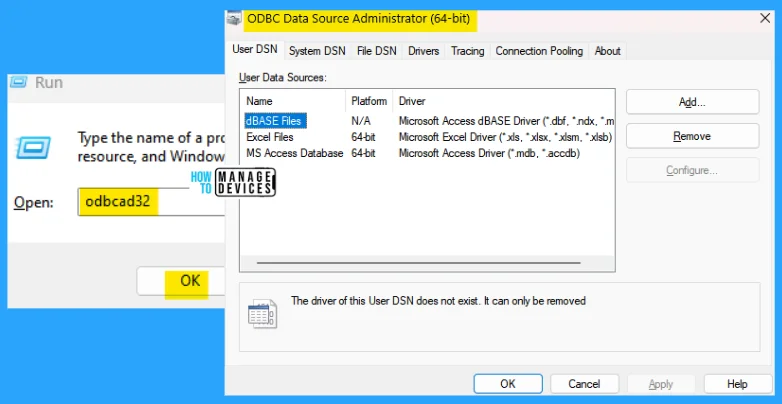Click 64-bit platform in Excel Files row
The width and height of the screenshot is (782, 404).
[x=363, y=137]
